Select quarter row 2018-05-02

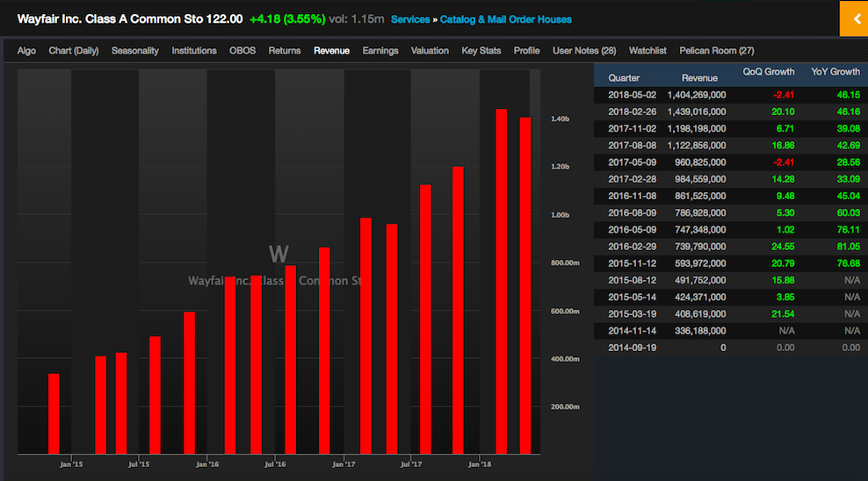pyautogui.click(x=731, y=95)
